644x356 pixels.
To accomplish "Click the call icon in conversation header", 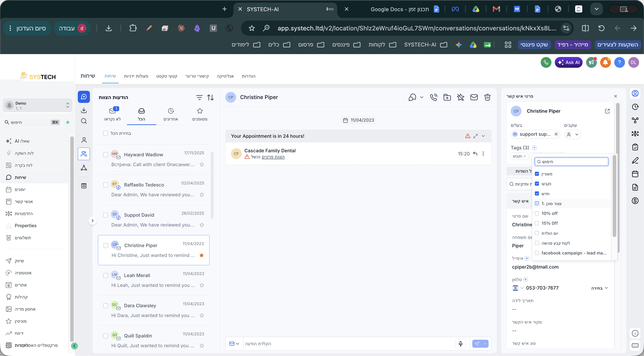I will click(x=434, y=97).
